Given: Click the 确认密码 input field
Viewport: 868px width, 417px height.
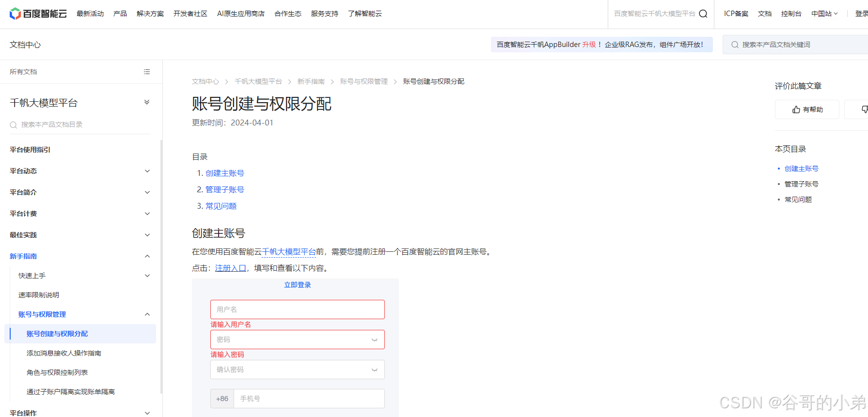Looking at the screenshot, I should 298,370.
